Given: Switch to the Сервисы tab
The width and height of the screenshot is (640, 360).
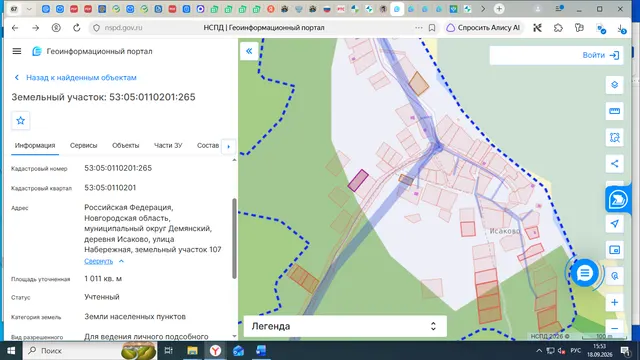Looking at the screenshot, I should (83, 145).
